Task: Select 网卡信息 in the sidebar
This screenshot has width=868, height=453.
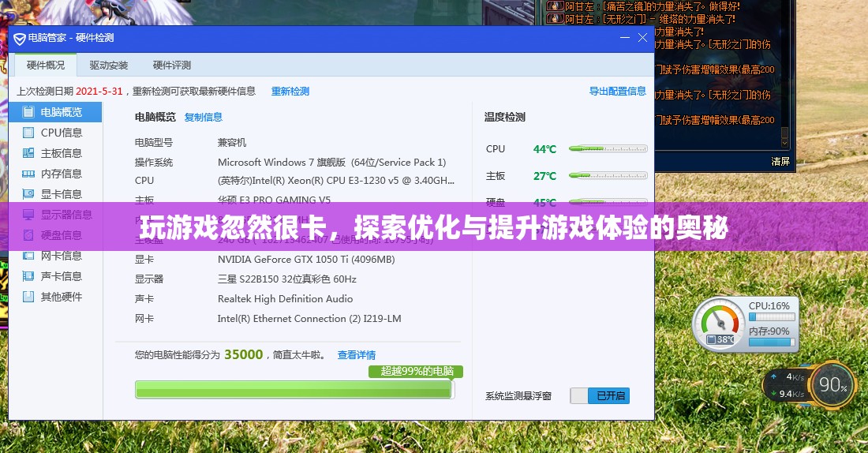Action: 55,255
